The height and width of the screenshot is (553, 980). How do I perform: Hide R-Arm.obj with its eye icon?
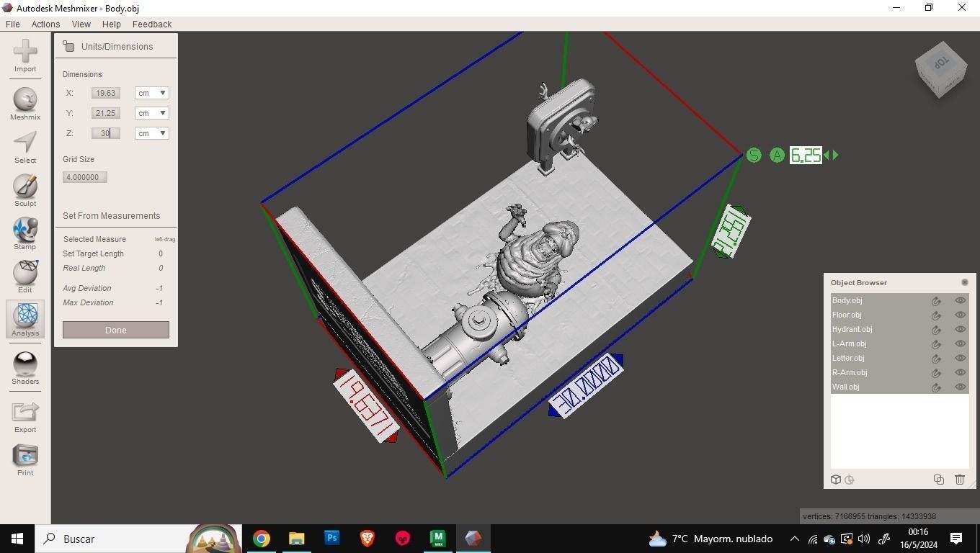960,372
